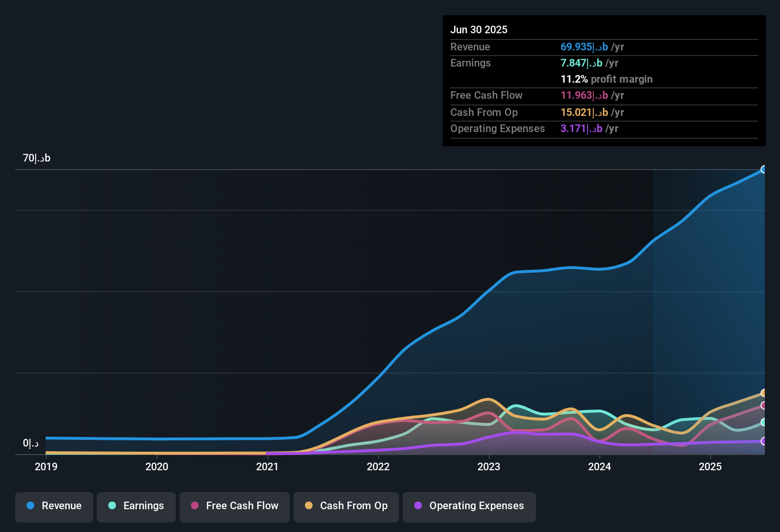Screen dimensions: 780x532
Task: Select the blue Revenue dot icon in legend
Action: [30, 506]
